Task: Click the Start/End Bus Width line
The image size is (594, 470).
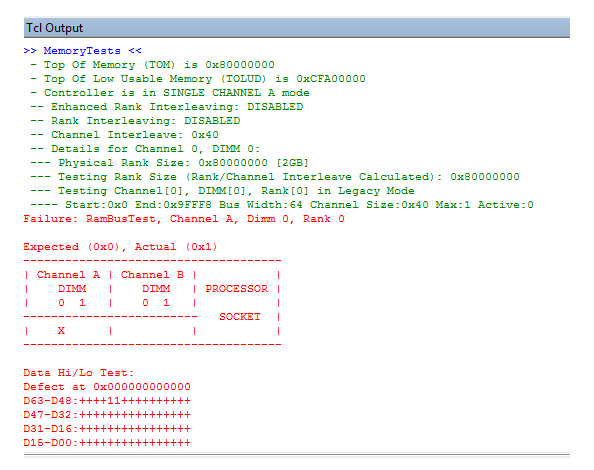Action: click(x=282, y=205)
